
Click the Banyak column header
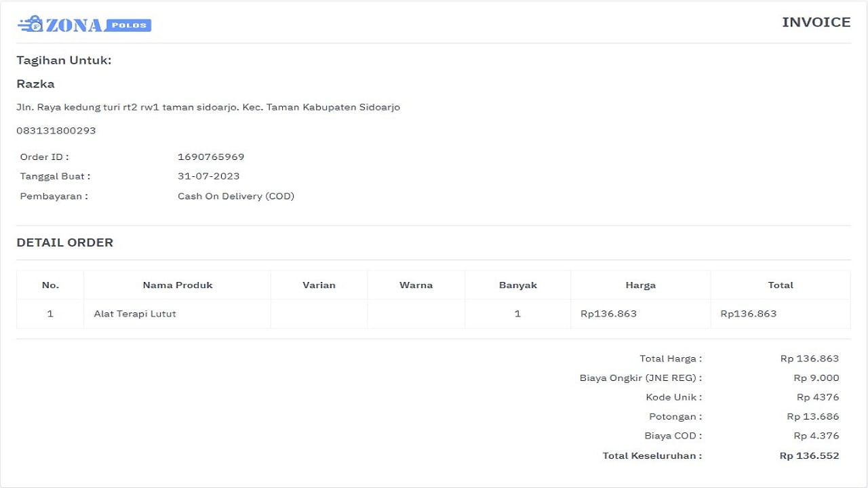pos(517,285)
